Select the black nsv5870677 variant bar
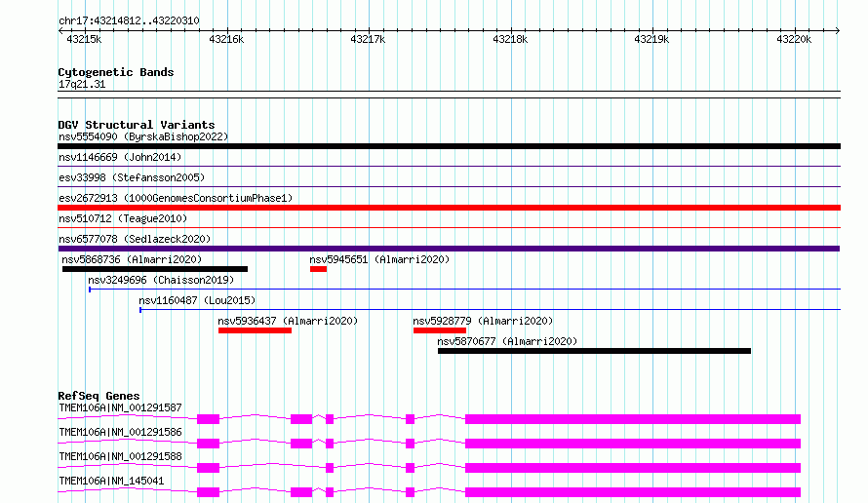The width and height of the screenshot is (868, 503). [595, 351]
